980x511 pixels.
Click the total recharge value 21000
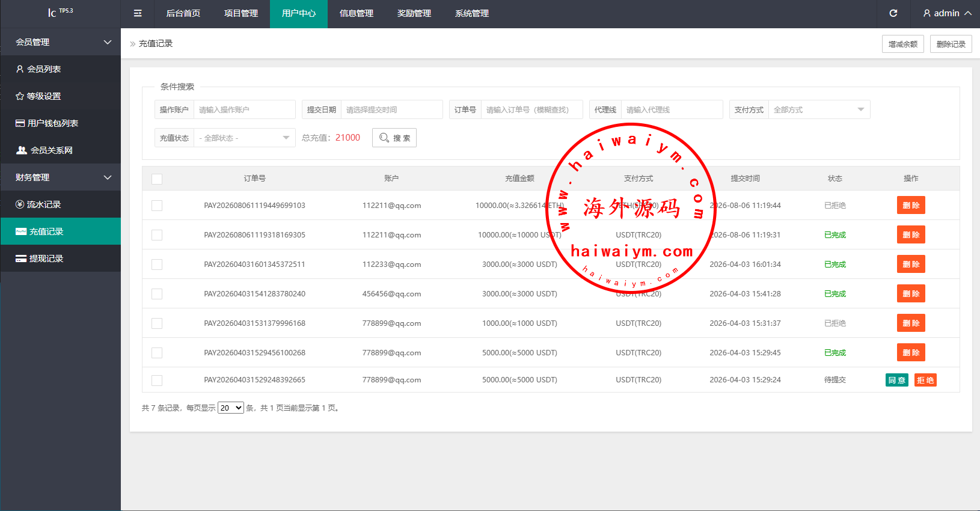(348, 138)
